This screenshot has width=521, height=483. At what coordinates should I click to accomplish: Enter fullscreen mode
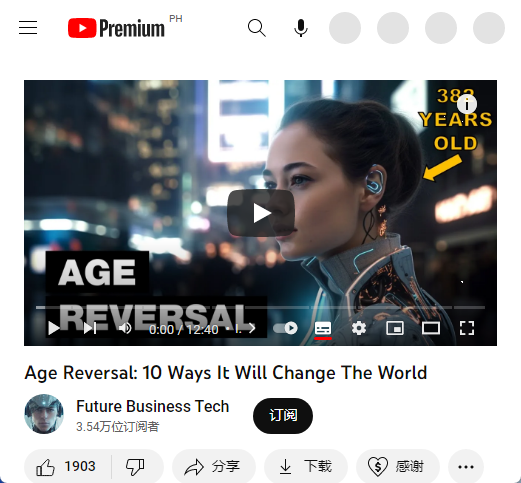[x=467, y=328]
